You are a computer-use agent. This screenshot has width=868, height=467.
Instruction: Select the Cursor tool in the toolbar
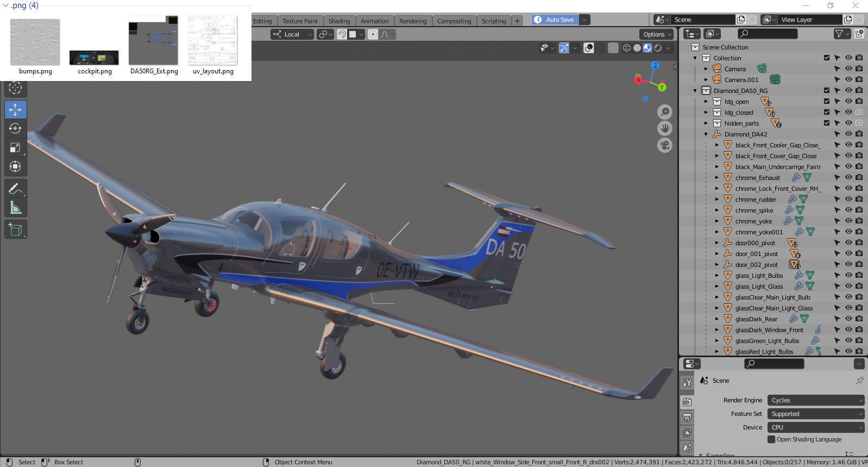15,88
